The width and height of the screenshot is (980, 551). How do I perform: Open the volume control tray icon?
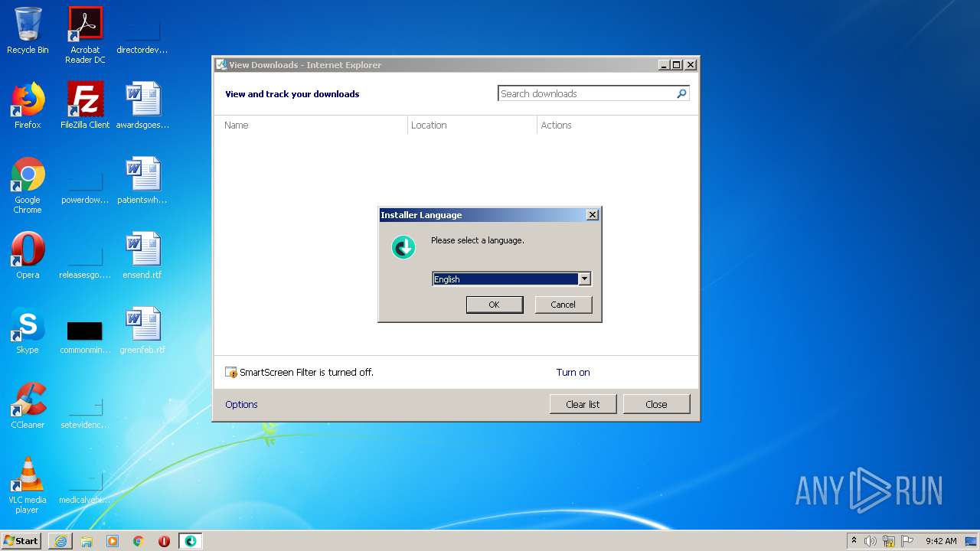pos(871,541)
